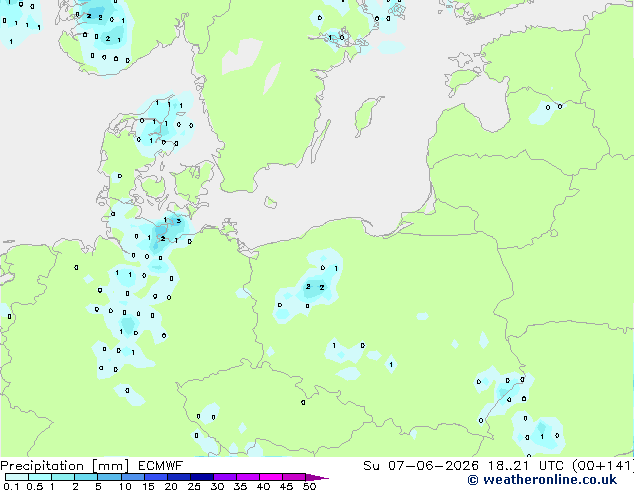Click the 10–15 mm legend swatch
Image resolution: width=634 pixels, height=490 pixels.
coord(132,477)
